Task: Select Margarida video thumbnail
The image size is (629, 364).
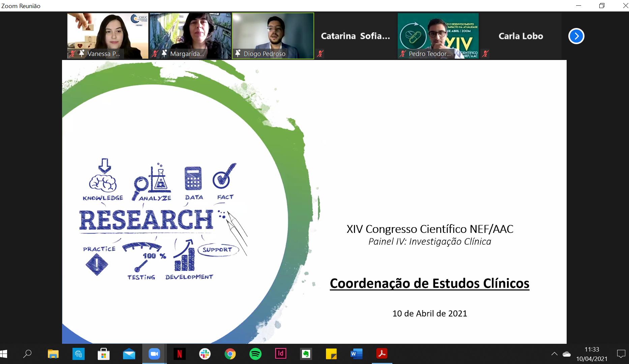Action: [190, 36]
